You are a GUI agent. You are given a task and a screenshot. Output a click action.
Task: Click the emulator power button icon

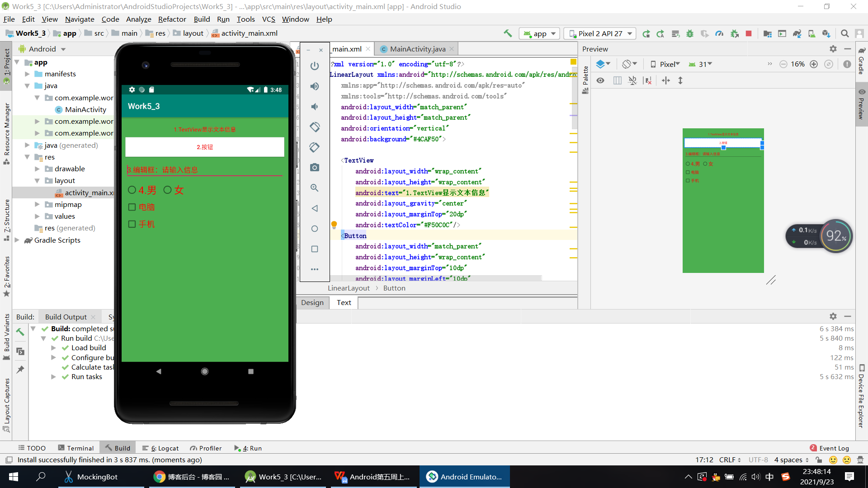click(x=315, y=66)
